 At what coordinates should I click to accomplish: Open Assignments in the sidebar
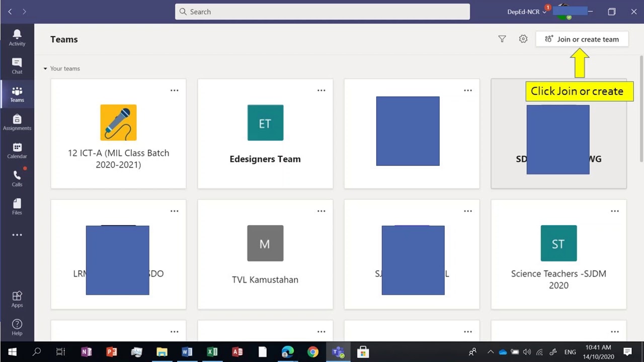[17, 122]
